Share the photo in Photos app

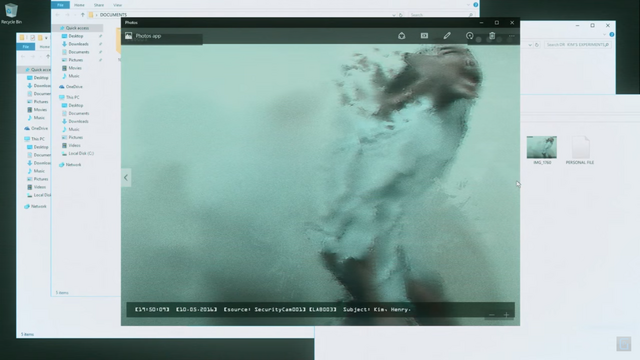point(402,36)
